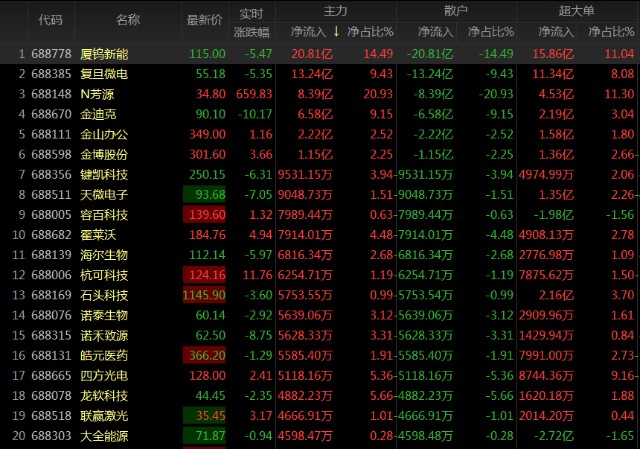Click highlighted price 124.16

[204, 275]
